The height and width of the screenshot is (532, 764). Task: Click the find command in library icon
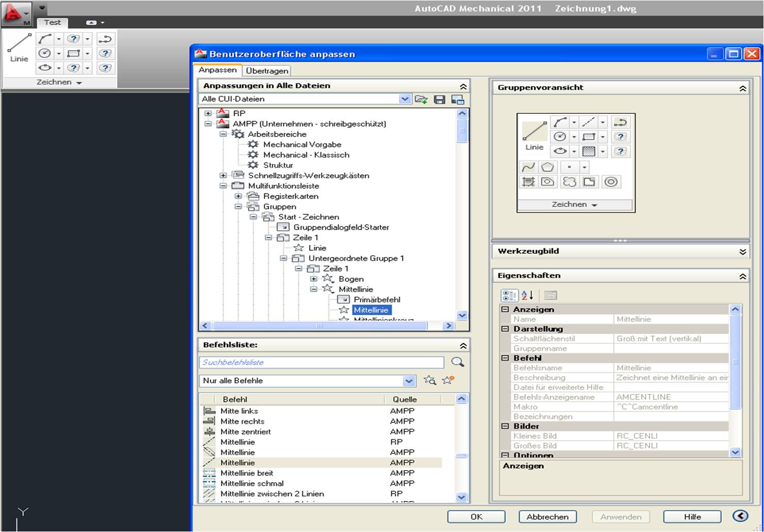coord(430,380)
